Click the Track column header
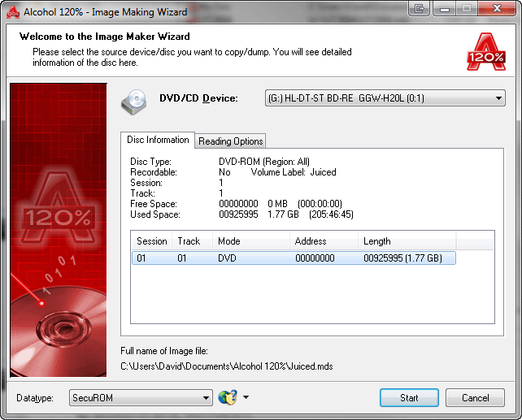This screenshot has height=420, width=522. point(192,241)
